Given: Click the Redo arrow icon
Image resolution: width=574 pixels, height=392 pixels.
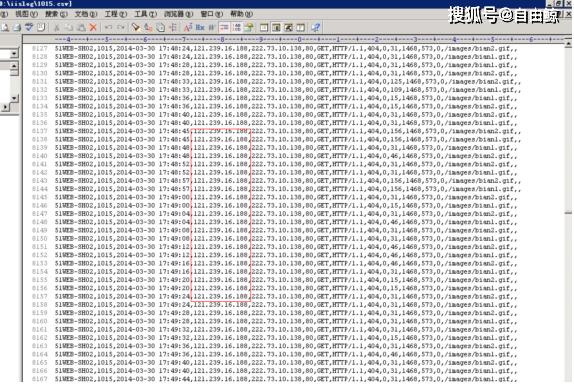Looking at the screenshot, I should pyautogui.click(x=120, y=27).
